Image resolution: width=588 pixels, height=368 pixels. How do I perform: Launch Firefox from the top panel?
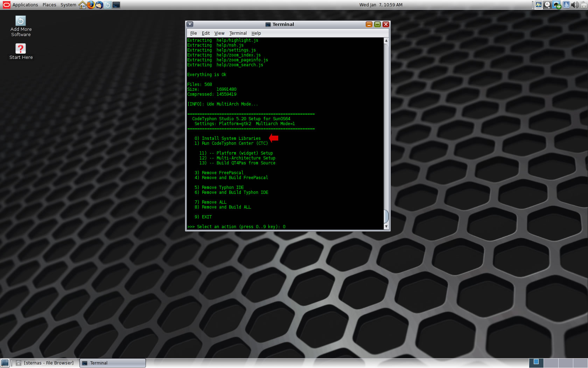[x=91, y=5]
